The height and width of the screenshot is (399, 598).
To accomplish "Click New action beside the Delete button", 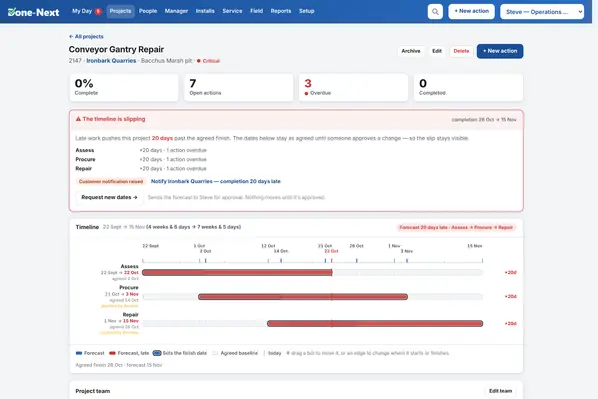I will [x=500, y=51].
